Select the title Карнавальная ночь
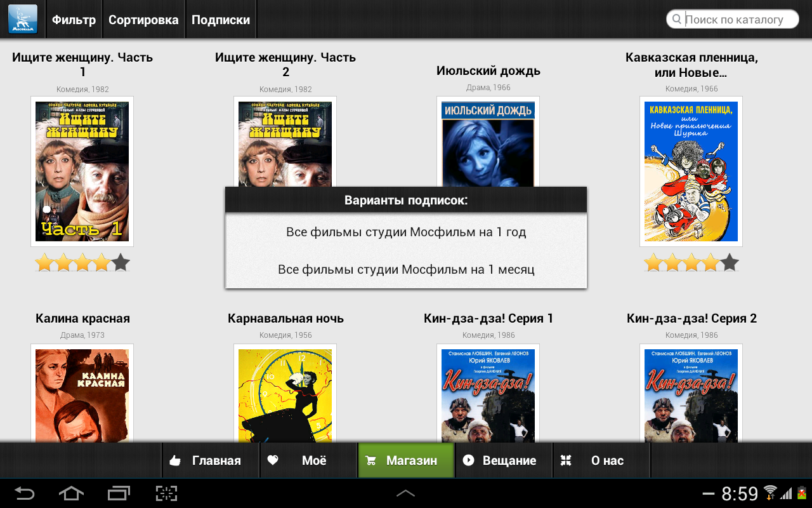 (285, 318)
